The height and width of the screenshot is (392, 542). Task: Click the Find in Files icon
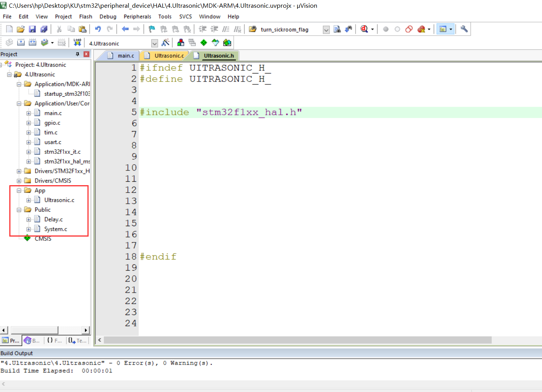253,29
